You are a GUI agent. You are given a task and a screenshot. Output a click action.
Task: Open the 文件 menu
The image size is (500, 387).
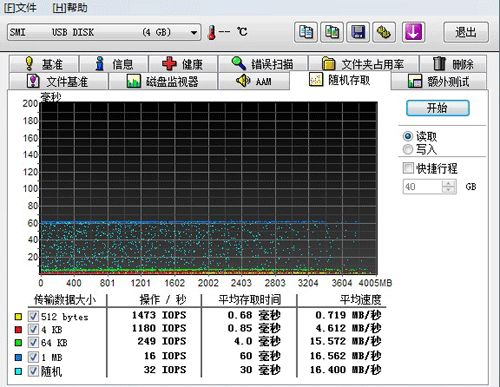[x=20, y=7]
